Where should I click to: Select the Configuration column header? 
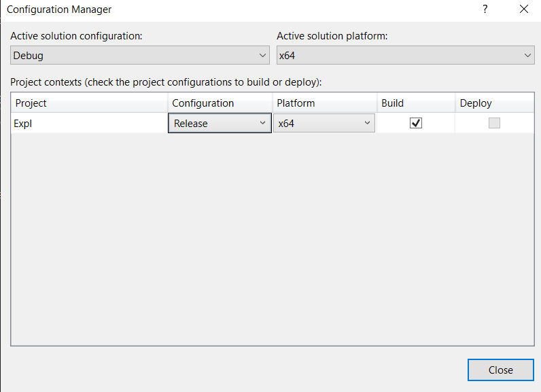[x=220, y=103]
